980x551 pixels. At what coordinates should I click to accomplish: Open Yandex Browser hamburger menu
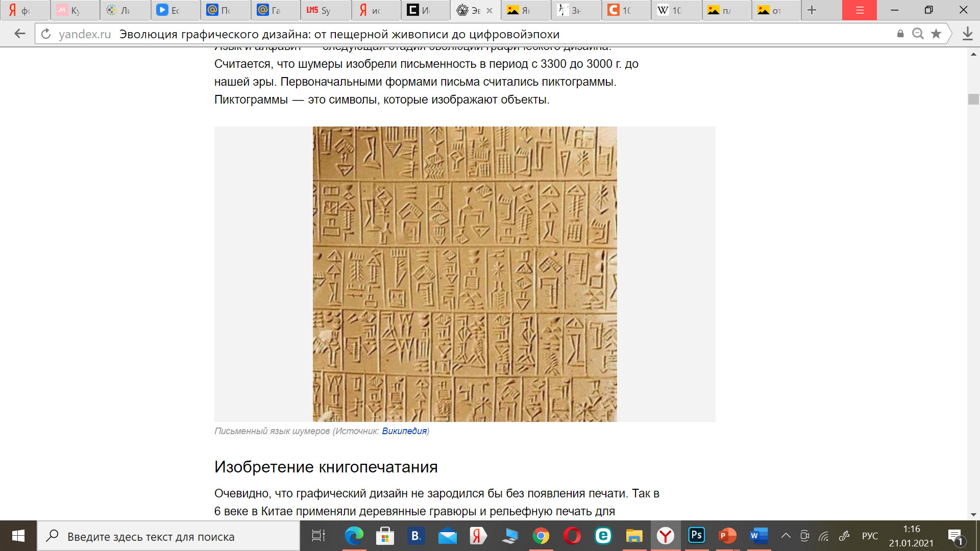[x=859, y=10]
